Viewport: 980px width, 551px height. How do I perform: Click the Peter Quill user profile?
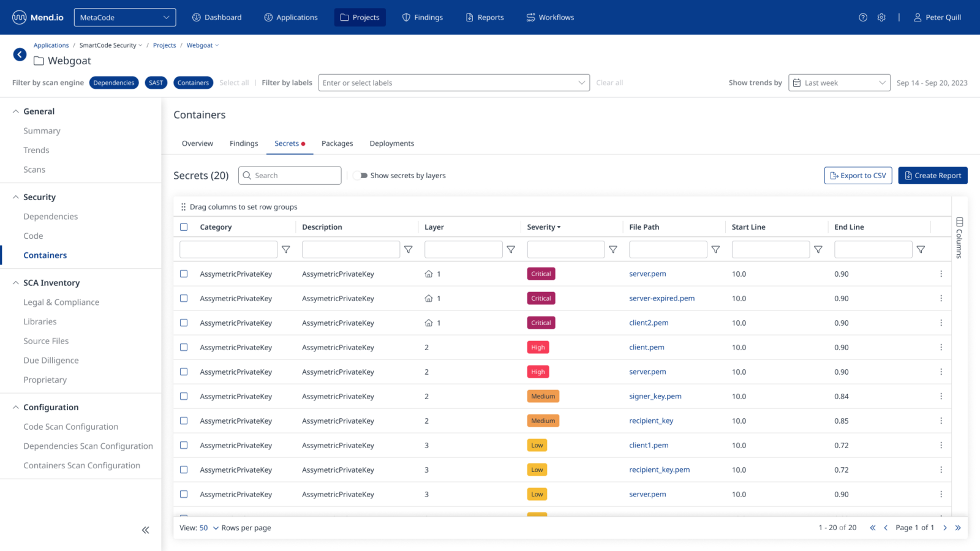click(x=937, y=17)
